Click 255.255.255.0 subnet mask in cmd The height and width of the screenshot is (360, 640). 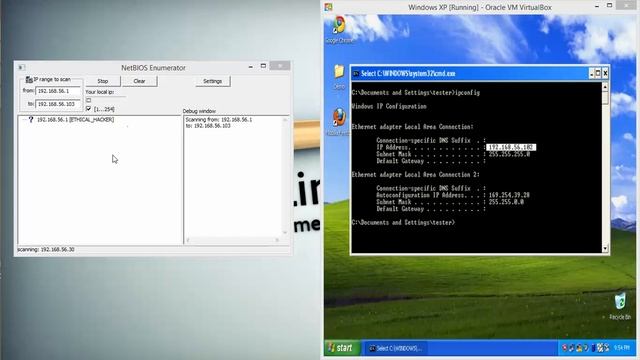click(509, 154)
